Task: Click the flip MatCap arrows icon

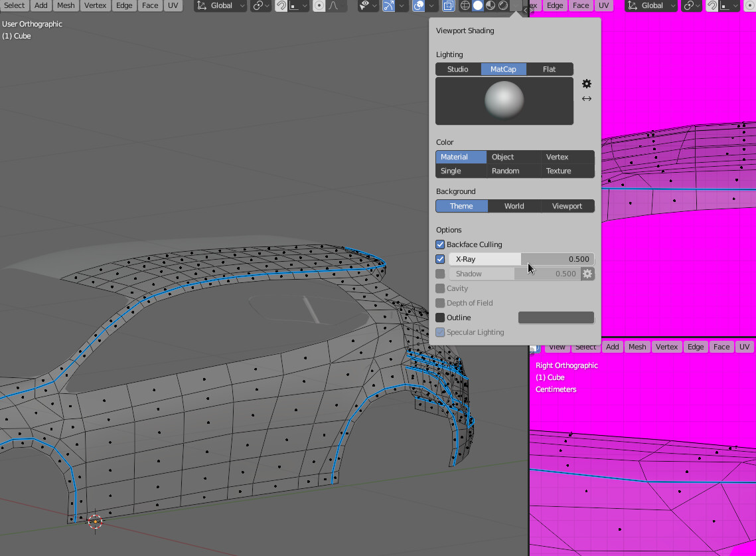Action: 586,98
